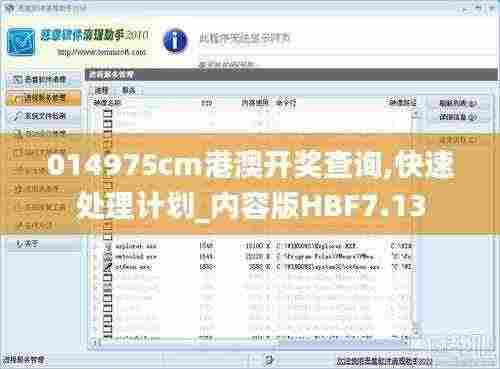The width and height of the screenshot is (500, 369).
Task: Toggle checkbox of row with PID 1544
Action: [108, 257]
